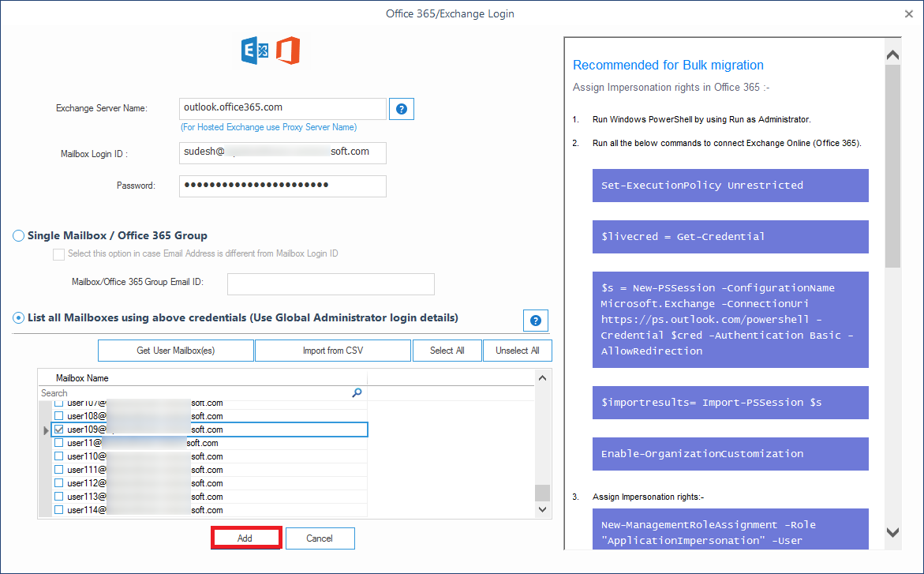
Task: Click the row indicator arrow beside user109
Action: pyautogui.click(x=46, y=430)
